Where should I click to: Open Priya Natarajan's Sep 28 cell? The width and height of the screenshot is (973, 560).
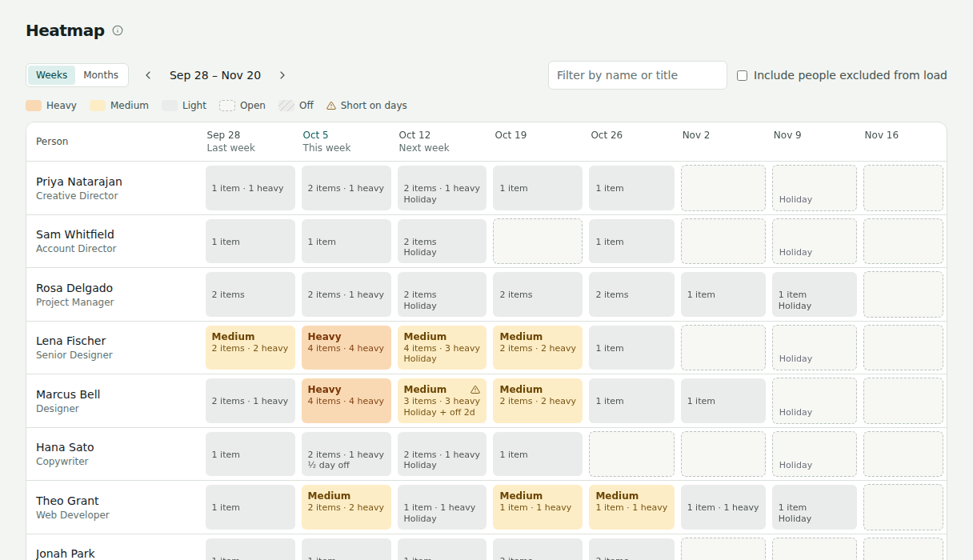click(x=250, y=188)
